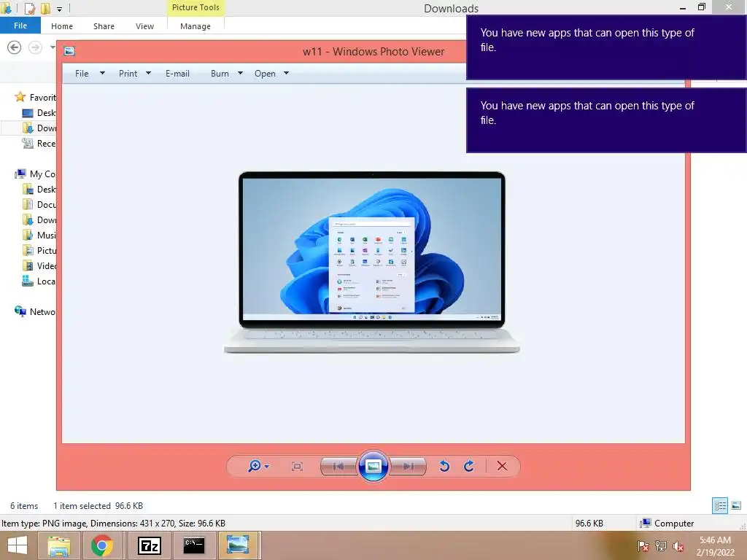
Task: Click New Folder icon in quick access toolbar
Action: (46, 8)
